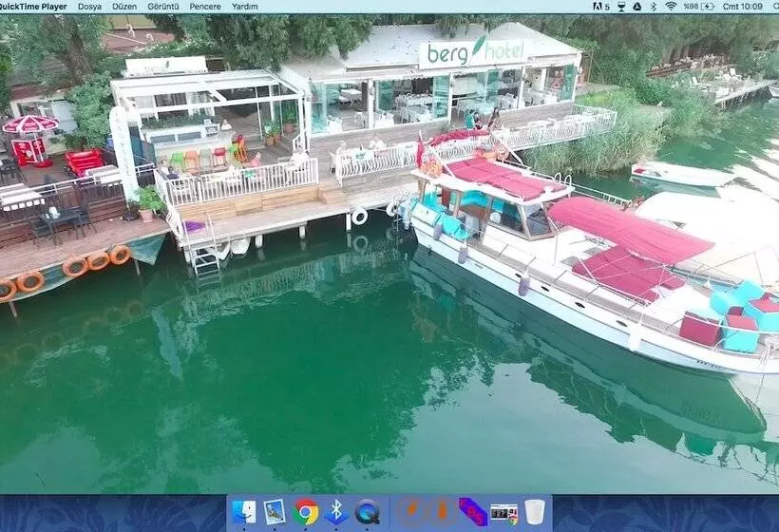The width and height of the screenshot is (779, 532).
Task: Open the Görüntü menu
Action: (163, 6)
